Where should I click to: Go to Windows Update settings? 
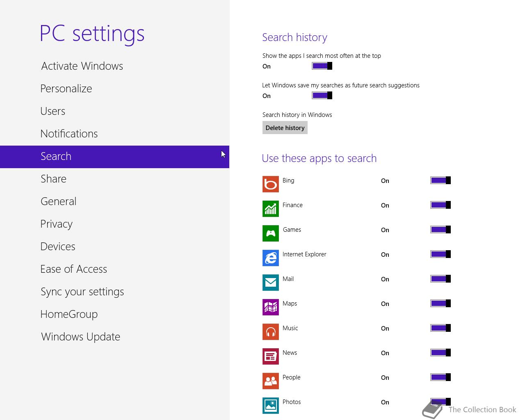coord(114,337)
